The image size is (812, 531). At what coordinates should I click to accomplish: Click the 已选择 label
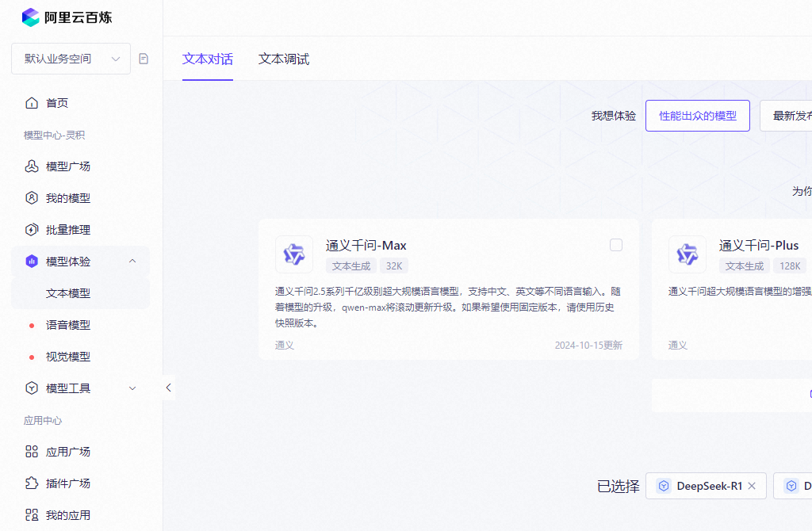tap(618, 486)
